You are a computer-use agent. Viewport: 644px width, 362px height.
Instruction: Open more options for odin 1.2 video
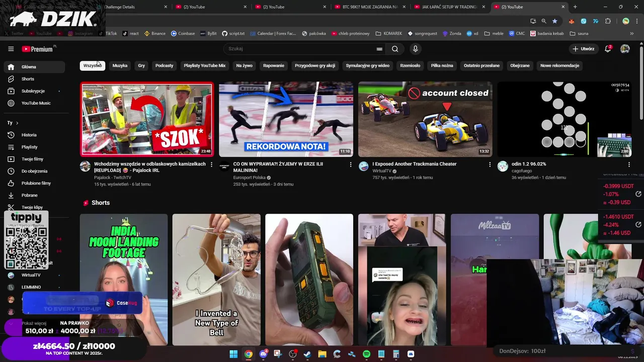tap(629, 164)
